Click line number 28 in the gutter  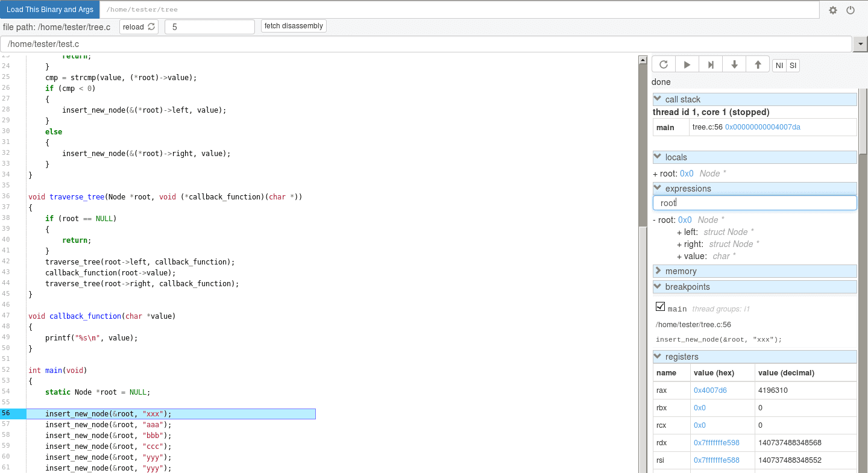pyautogui.click(x=6, y=110)
